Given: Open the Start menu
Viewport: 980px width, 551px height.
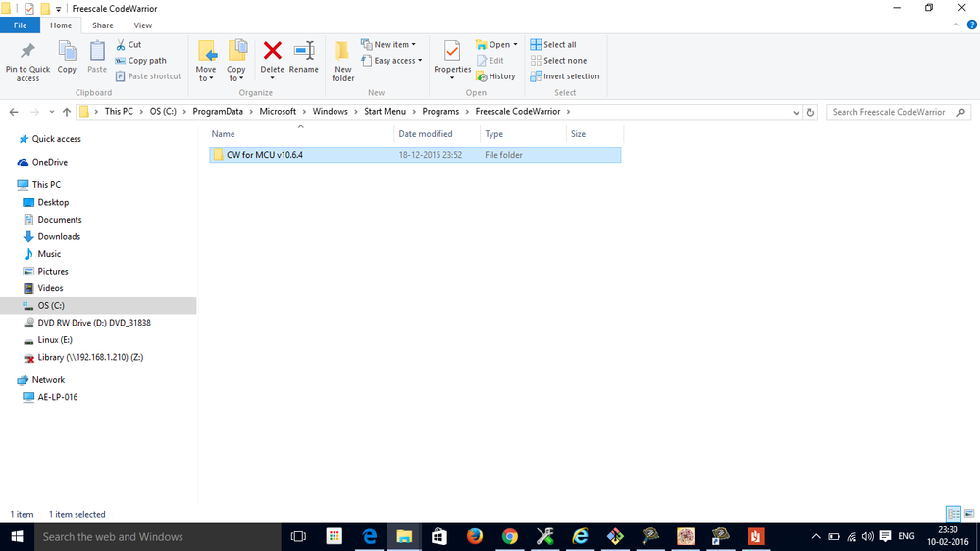Looking at the screenshot, I should click(17, 536).
